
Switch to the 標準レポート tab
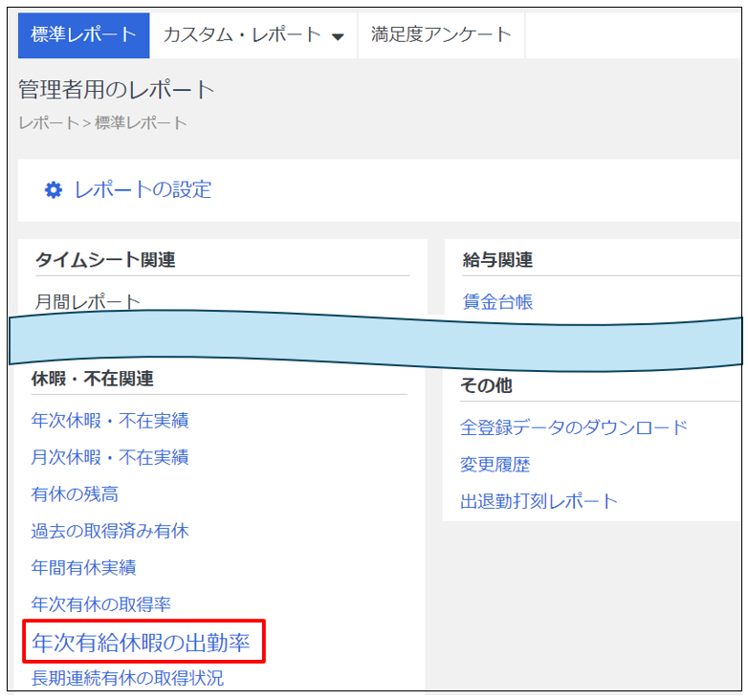pos(84,35)
